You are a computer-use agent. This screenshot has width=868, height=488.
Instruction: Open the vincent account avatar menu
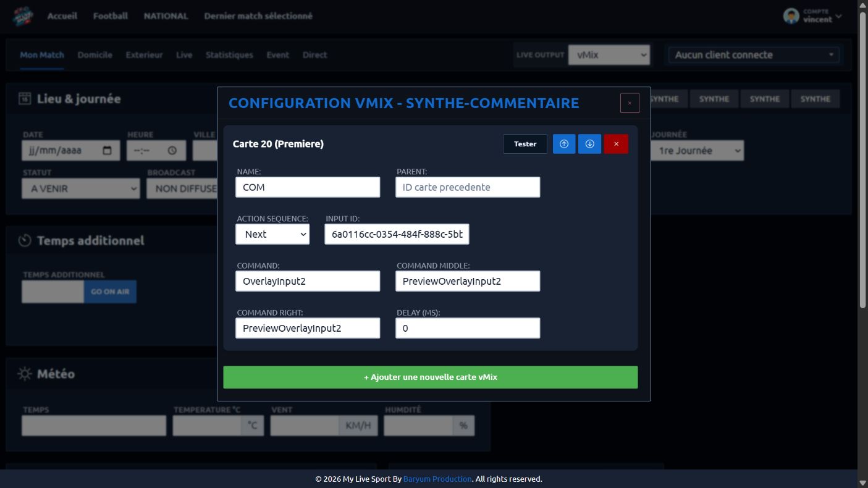coord(791,16)
